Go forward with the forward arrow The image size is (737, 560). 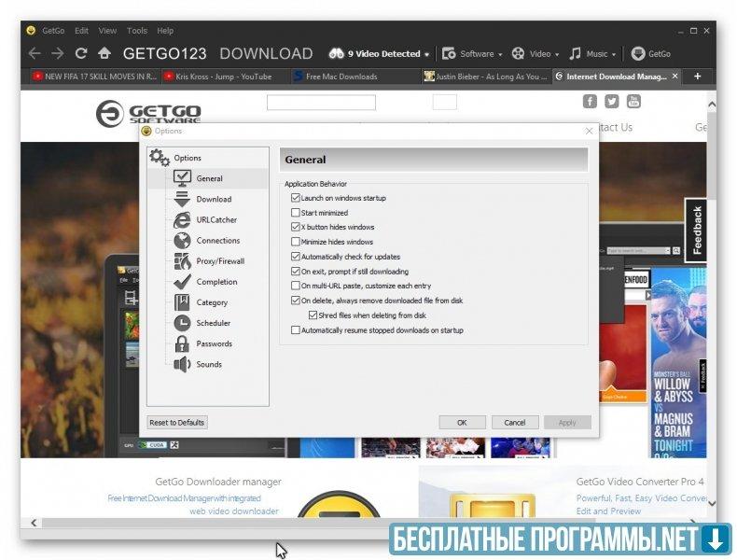tap(57, 53)
